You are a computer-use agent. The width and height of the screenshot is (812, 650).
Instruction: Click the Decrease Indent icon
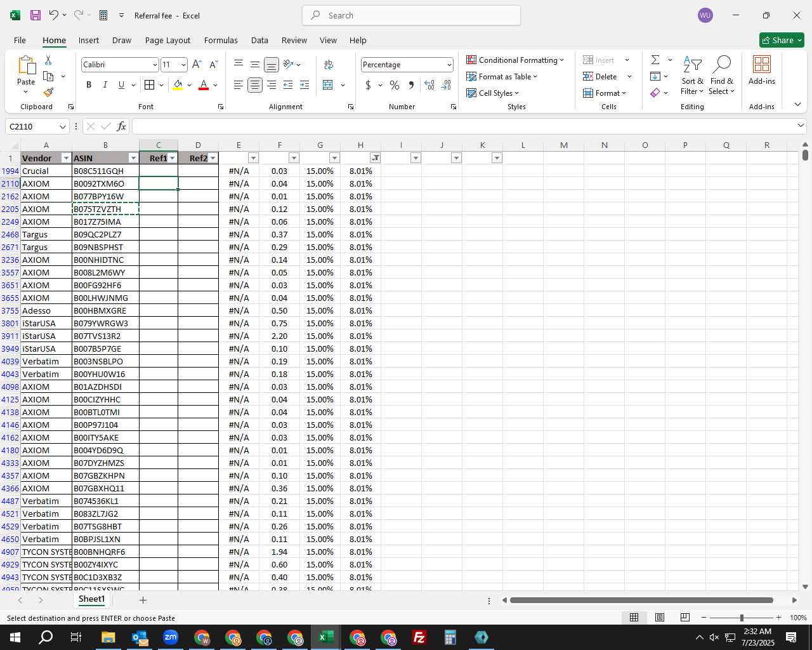coord(288,85)
